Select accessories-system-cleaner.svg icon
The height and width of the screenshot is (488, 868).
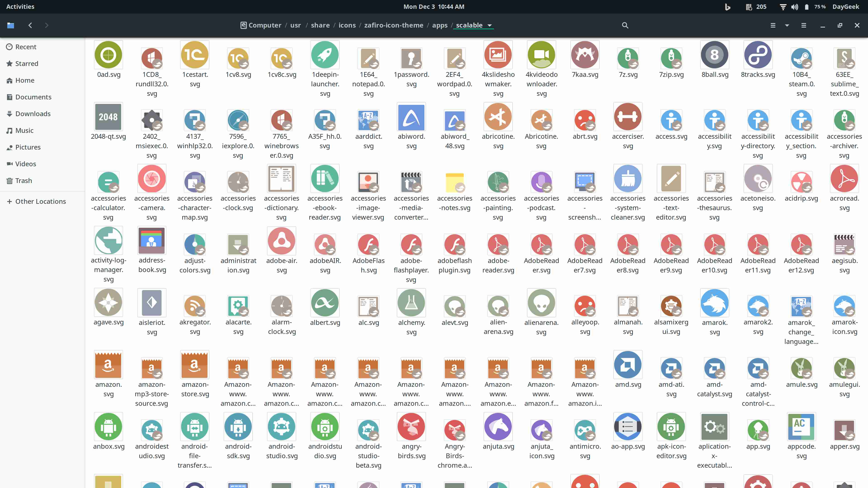click(628, 179)
